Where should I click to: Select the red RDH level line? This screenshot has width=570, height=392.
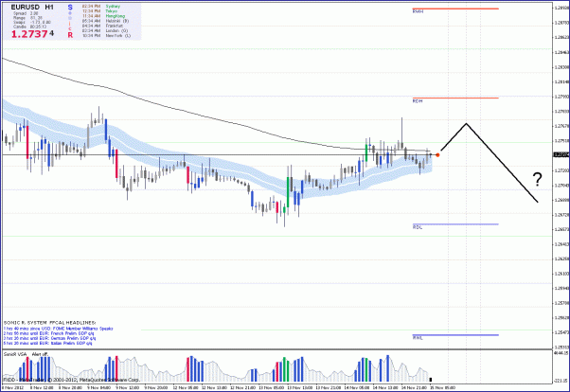coord(455,98)
